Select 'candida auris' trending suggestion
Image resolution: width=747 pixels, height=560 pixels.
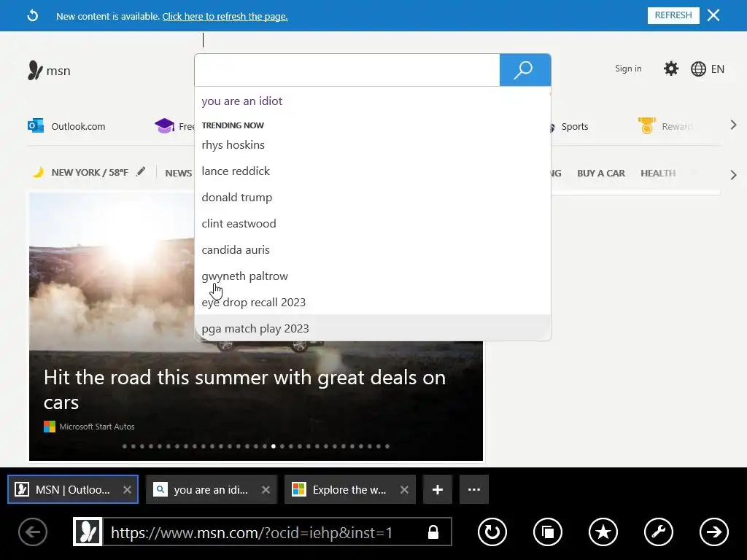click(x=373, y=249)
